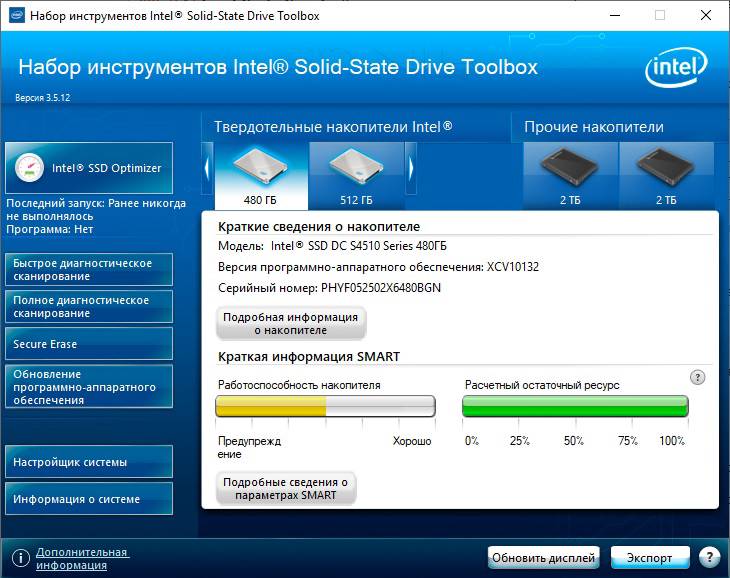Click Подробная информация о накопителе button

290,323
